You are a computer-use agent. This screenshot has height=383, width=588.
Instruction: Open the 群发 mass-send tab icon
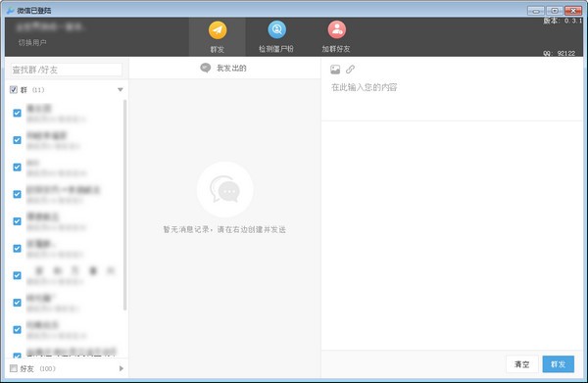[218, 30]
